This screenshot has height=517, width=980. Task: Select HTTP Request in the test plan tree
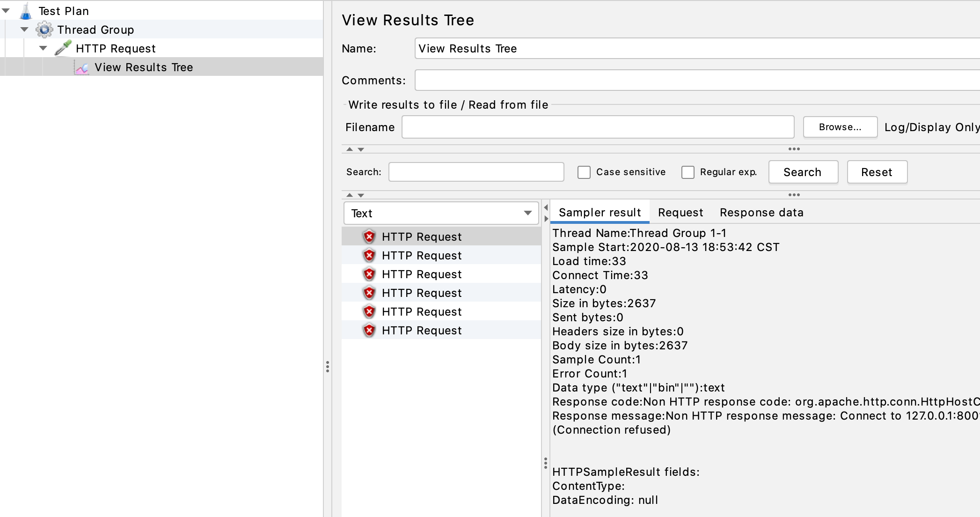(x=116, y=49)
